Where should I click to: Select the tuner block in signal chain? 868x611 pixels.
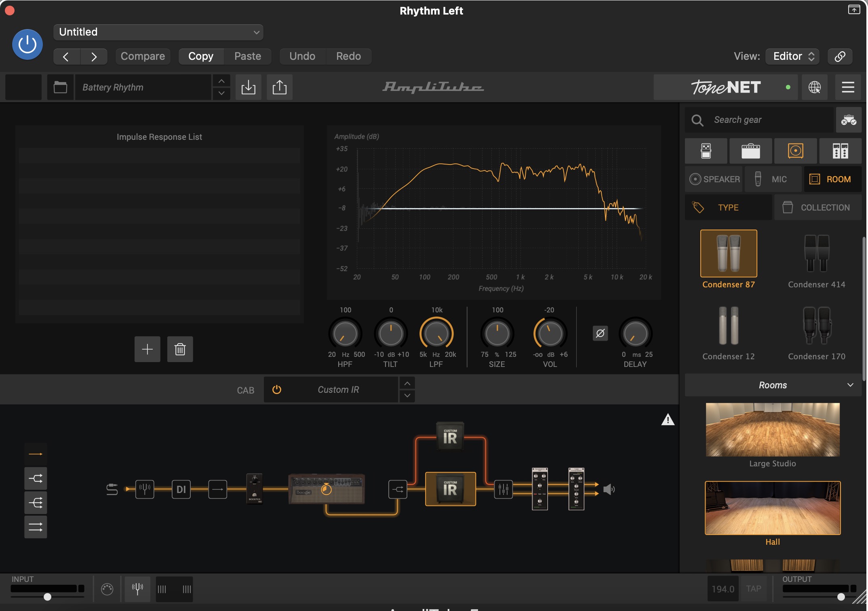pyautogui.click(x=145, y=489)
